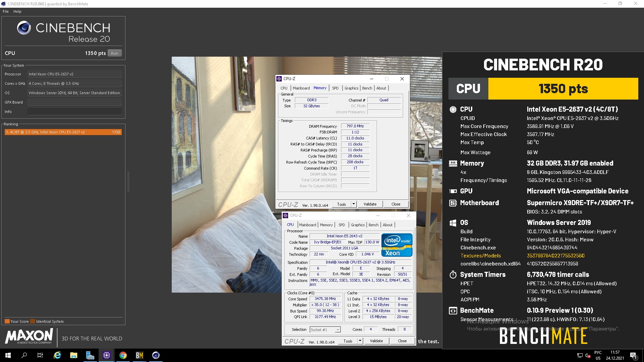Viewport: 644px width, 362px height.
Task: Open SPD tab in upper CPU-Z window
Action: [x=335, y=88]
